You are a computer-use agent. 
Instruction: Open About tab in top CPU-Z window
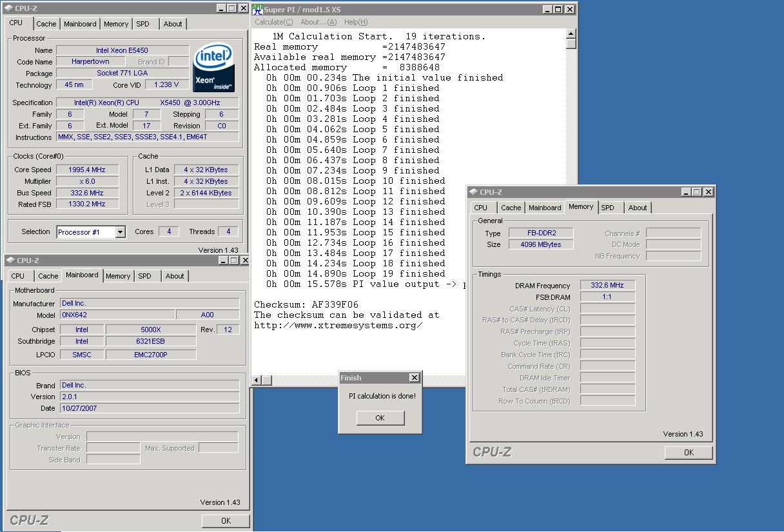tap(172, 24)
